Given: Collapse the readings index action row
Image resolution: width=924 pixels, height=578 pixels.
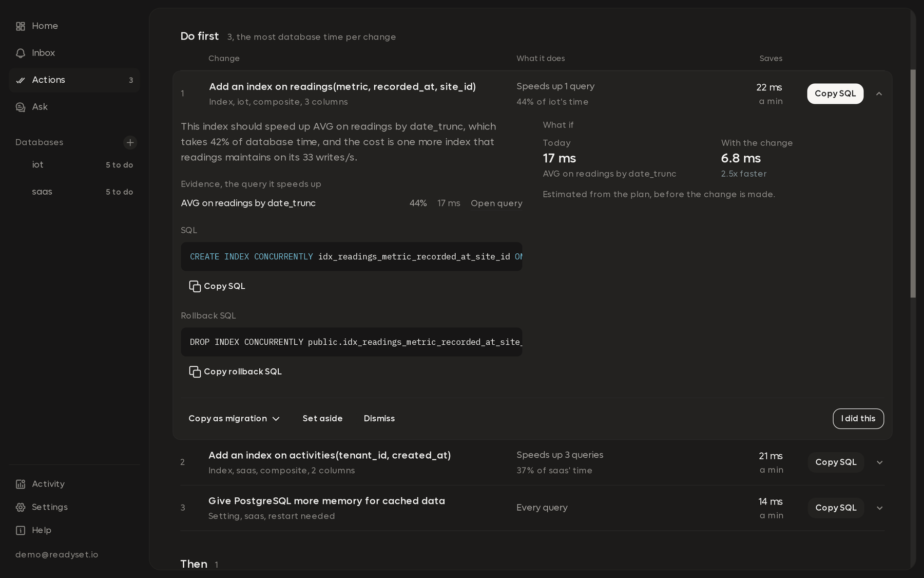Looking at the screenshot, I should tap(879, 94).
